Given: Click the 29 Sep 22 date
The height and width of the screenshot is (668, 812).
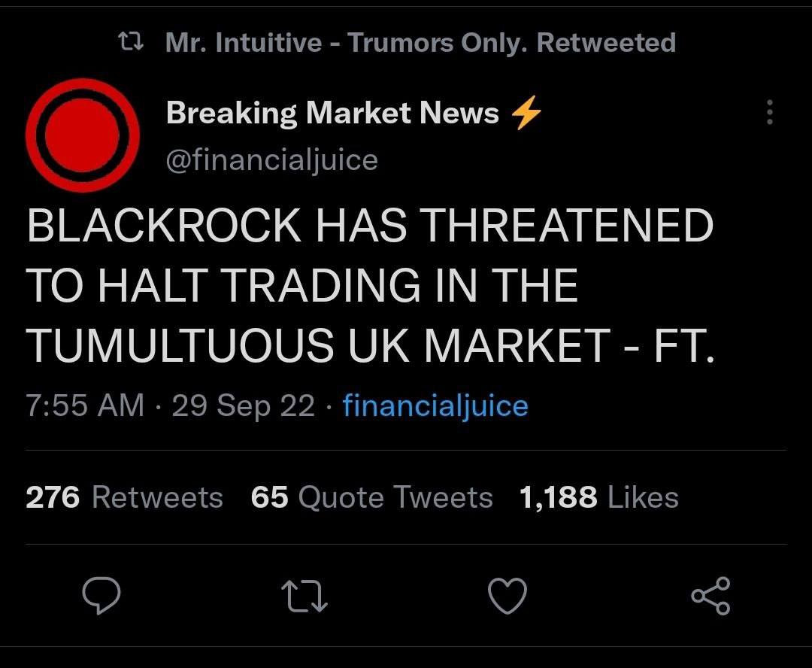Looking at the screenshot, I should click(x=244, y=406).
